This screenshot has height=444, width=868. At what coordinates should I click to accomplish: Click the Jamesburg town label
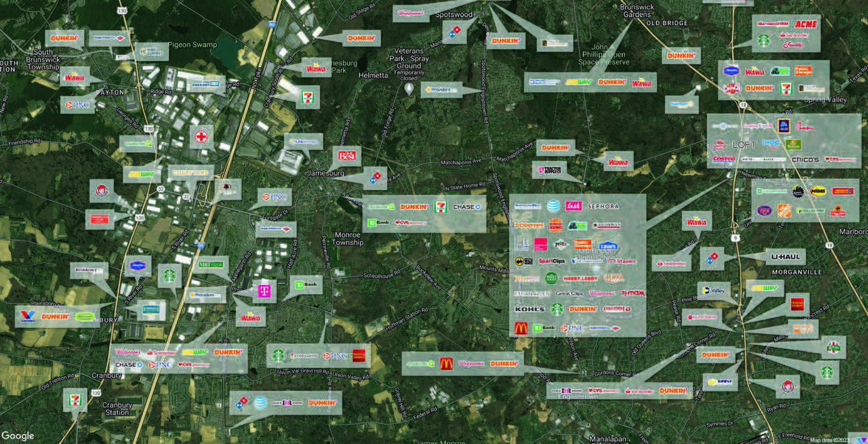tap(325, 173)
